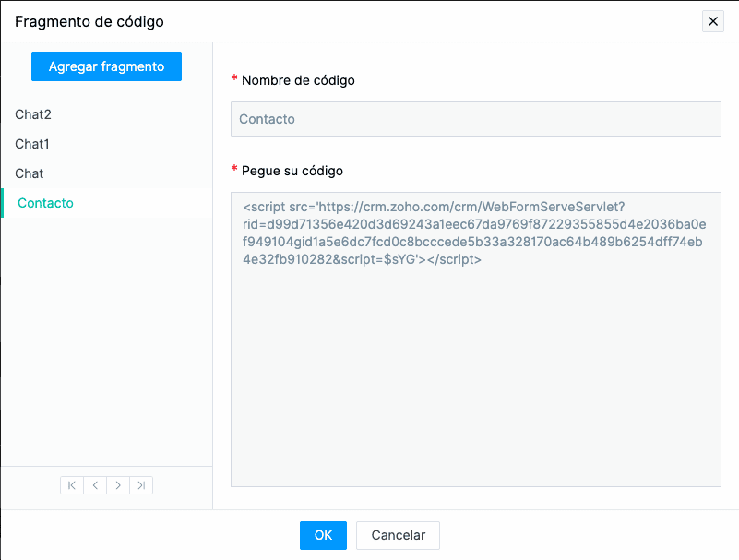Focus the Nombre de código input field

(x=475, y=119)
